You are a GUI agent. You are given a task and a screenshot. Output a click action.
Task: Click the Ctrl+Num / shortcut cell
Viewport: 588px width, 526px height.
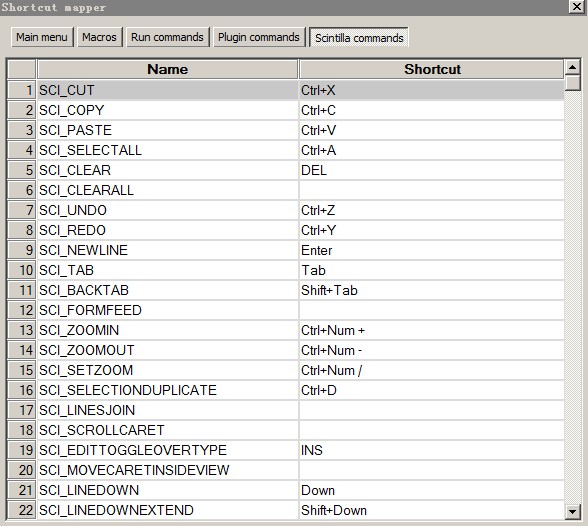coord(431,370)
